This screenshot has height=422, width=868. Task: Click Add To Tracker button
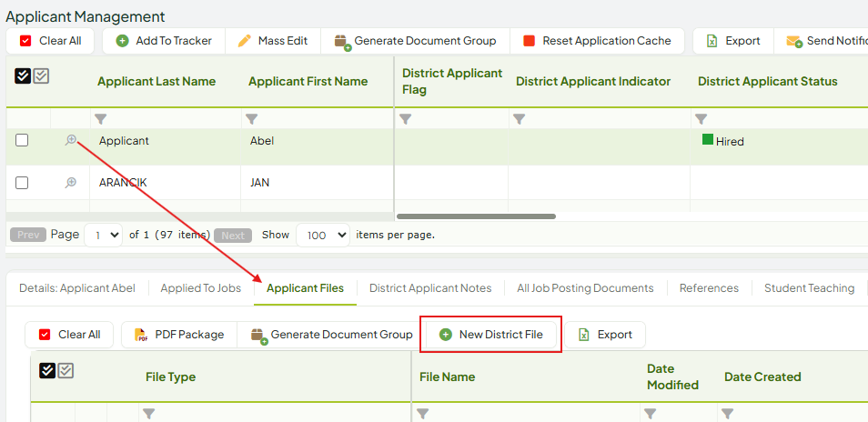point(164,41)
